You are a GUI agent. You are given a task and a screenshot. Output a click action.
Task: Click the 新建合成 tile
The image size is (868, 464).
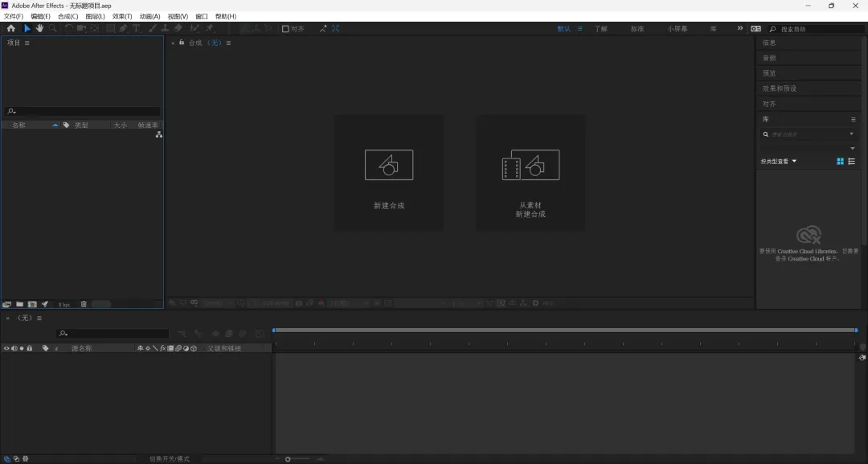click(389, 173)
